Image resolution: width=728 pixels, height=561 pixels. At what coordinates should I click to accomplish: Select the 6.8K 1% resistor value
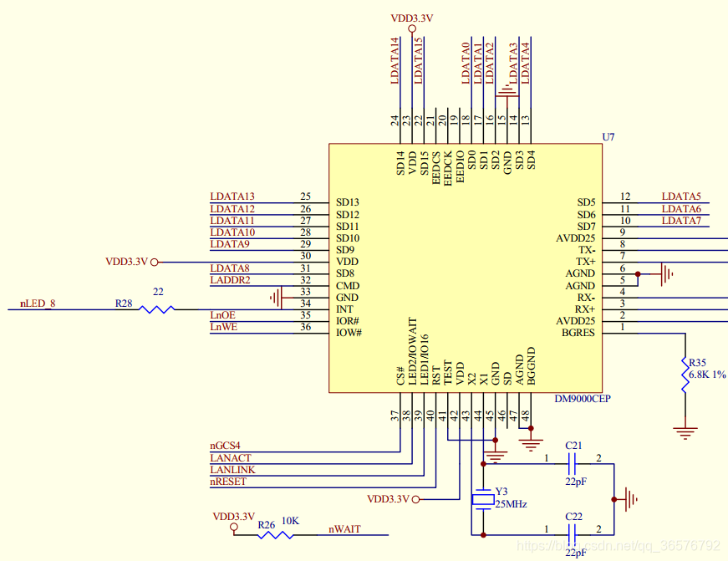click(x=707, y=375)
